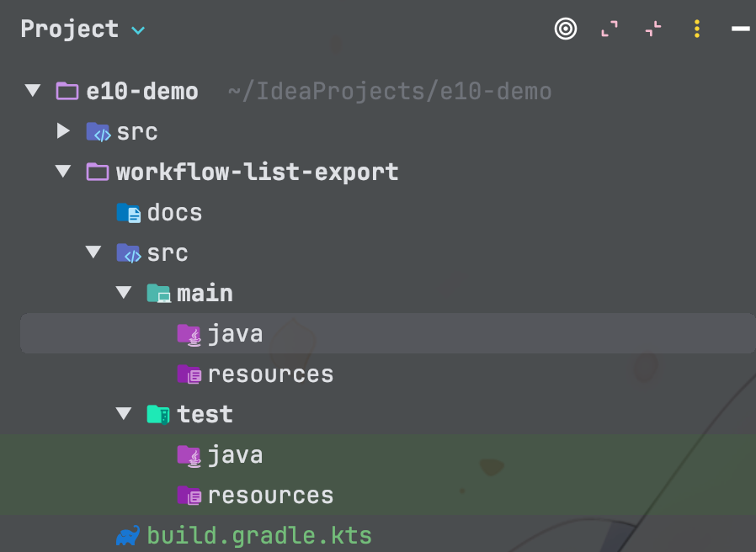Click the docs folder icon
Viewport: 756px width, 552px height.
point(128,213)
